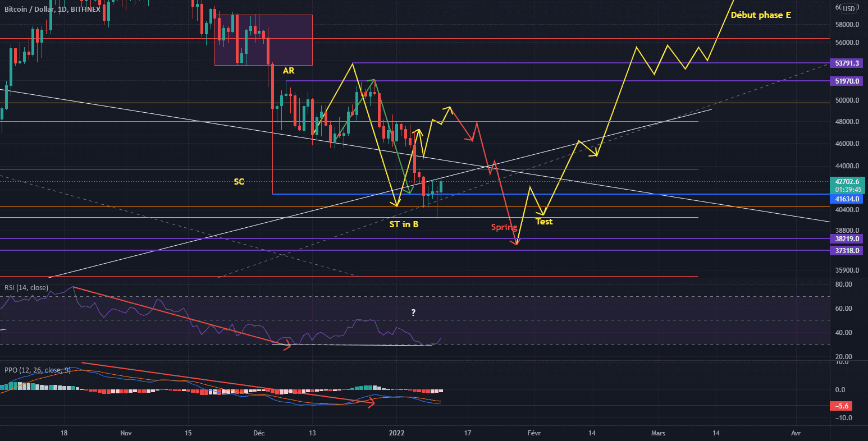Select the 'AR' chart annotation
Viewport: 868px width, 441px height.
pyautogui.click(x=289, y=71)
